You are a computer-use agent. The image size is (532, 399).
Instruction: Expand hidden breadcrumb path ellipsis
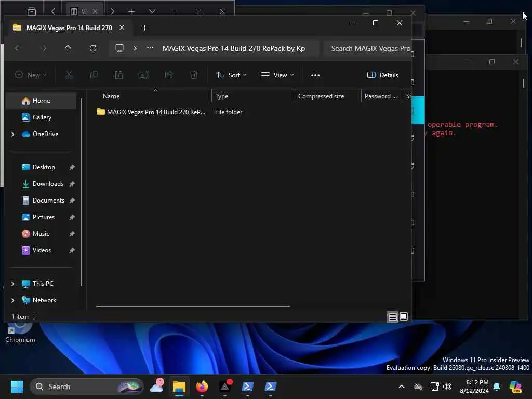[150, 48]
